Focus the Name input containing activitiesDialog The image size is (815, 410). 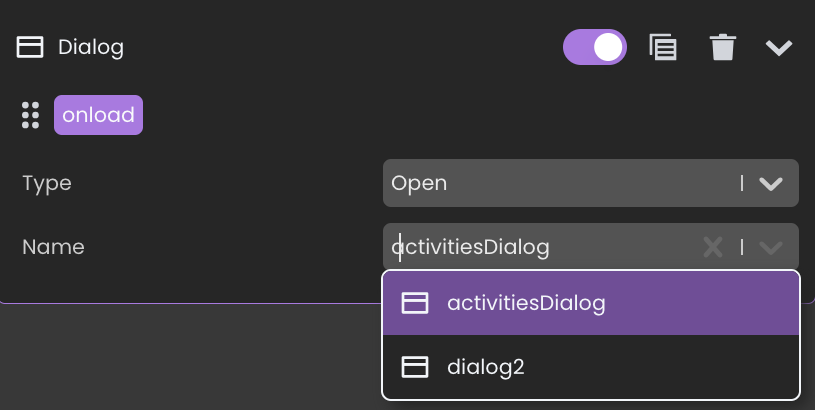(x=541, y=247)
